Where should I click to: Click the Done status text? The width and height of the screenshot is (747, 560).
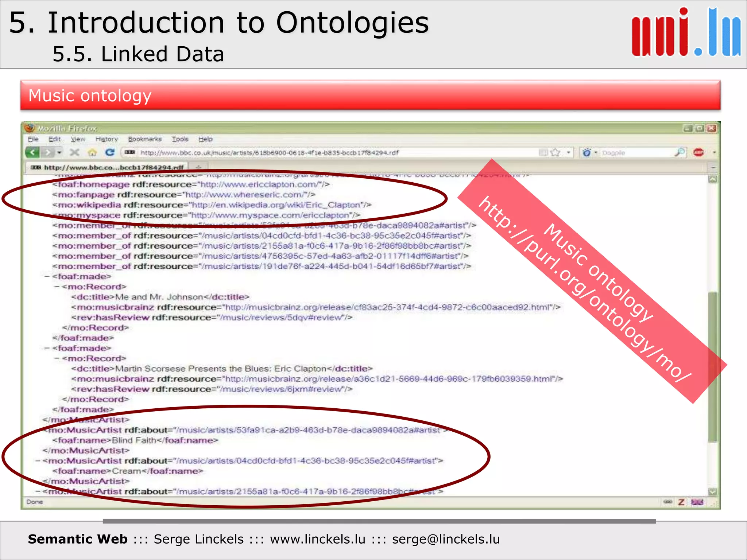click(x=35, y=502)
